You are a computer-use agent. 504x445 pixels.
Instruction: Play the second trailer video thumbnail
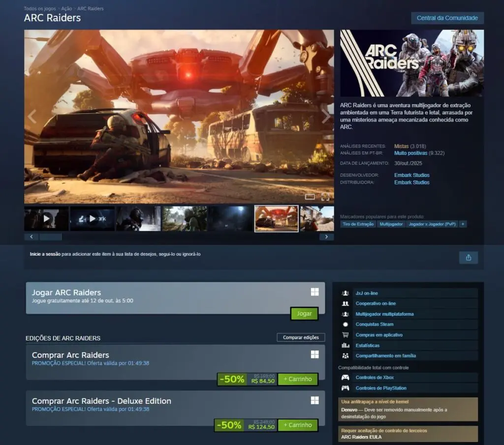[92, 219]
